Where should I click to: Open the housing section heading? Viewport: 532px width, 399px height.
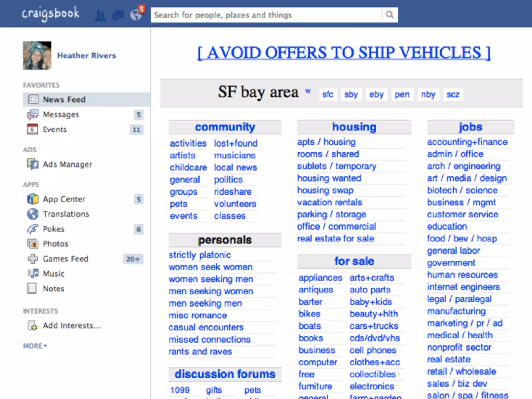click(x=354, y=127)
